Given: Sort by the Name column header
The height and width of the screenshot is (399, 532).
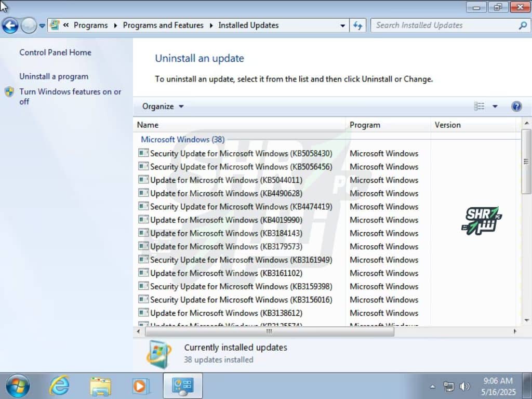Looking at the screenshot, I should coord(239,125).
